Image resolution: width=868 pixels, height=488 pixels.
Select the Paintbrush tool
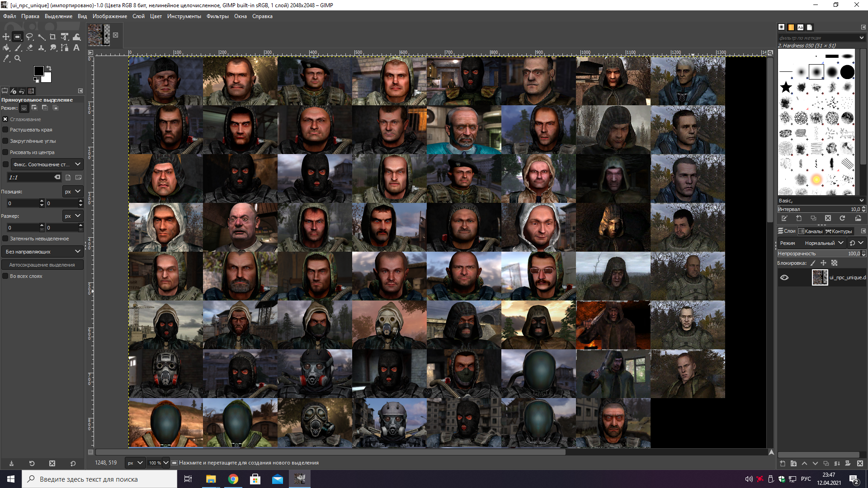tap(18, 47)
